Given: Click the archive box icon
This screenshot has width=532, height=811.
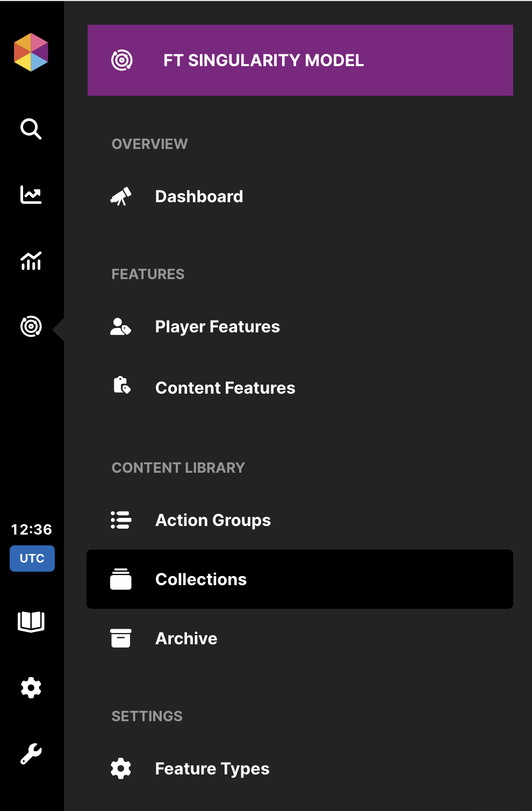Looking at the screenshot, I should coord(121,638).
